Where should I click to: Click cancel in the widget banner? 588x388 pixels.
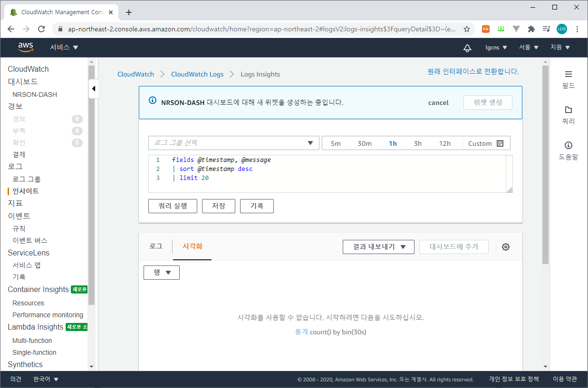(x=438, y=103)
